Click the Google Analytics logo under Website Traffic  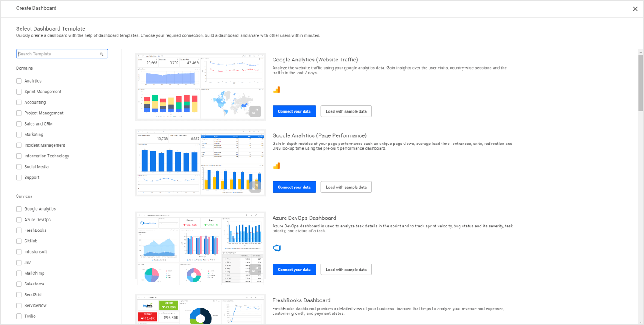point(277,90)
